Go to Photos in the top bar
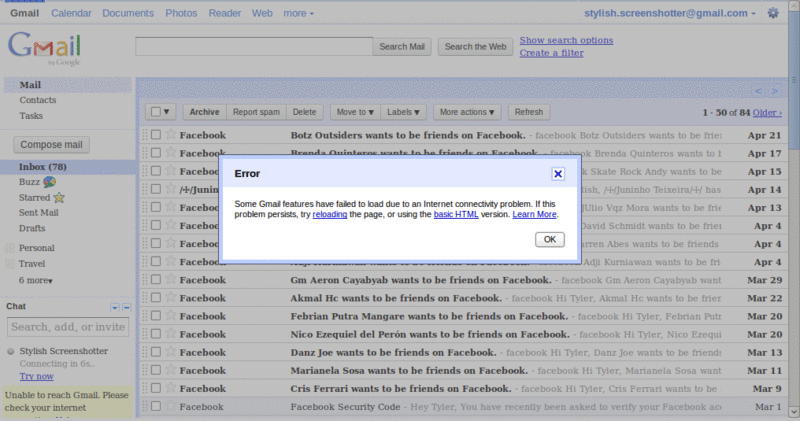 [181, 13]
